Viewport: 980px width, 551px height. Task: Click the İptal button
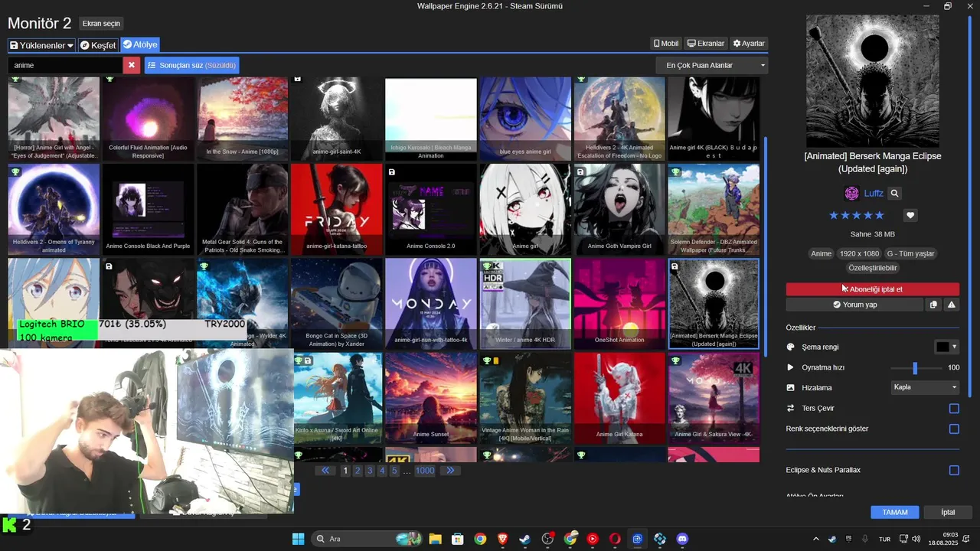(949, 512)
